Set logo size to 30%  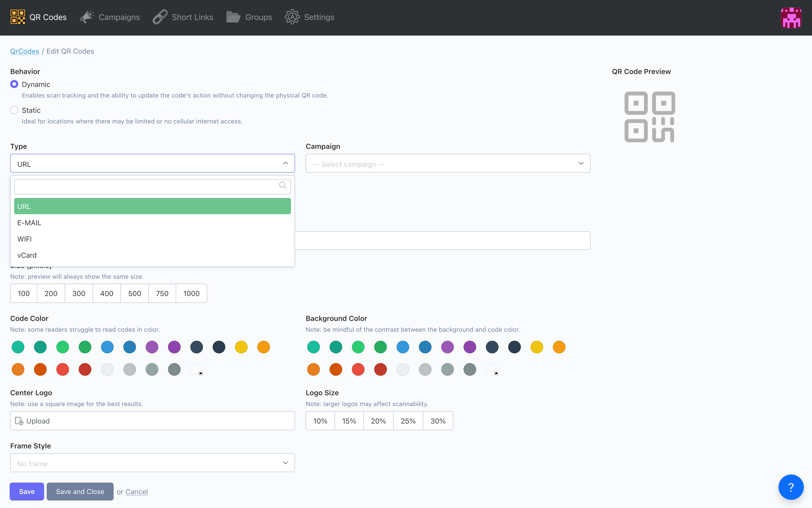point(438,421)
